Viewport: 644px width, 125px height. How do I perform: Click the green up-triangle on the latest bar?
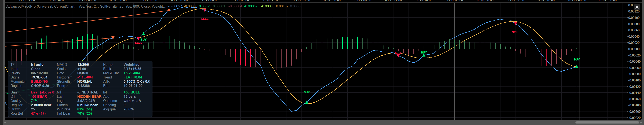[576, 67]
